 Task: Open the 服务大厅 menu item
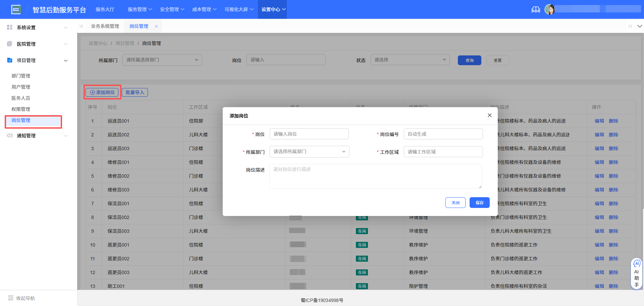click(105, 9)
